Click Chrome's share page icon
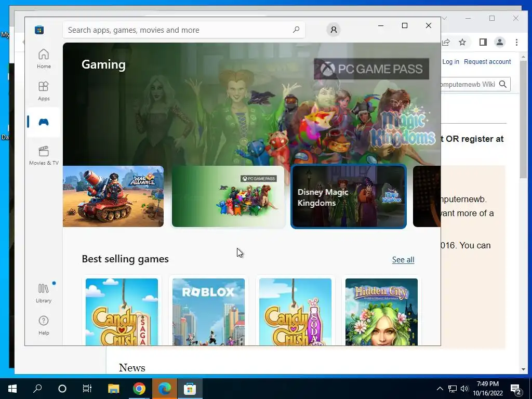The height and width of the screenshot is (399, 532). [x=446, y=42]
